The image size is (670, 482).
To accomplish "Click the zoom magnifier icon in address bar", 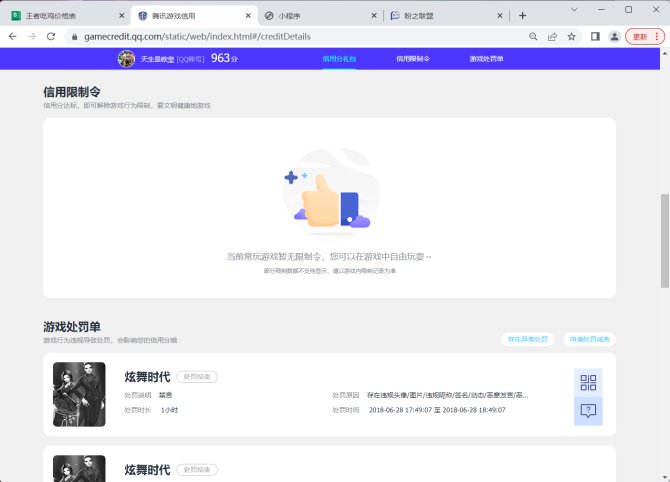I will [533, 37].
